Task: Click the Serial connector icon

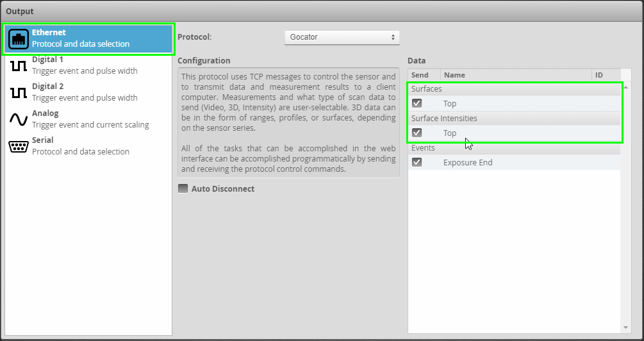Action: 19,146
